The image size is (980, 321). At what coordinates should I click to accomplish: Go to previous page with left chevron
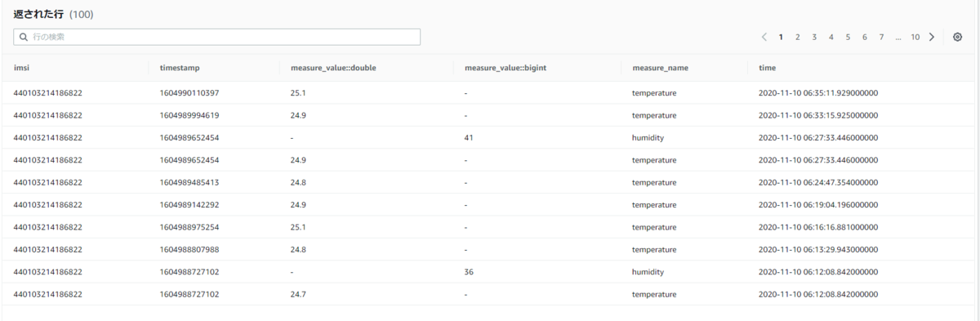[764, 37]
